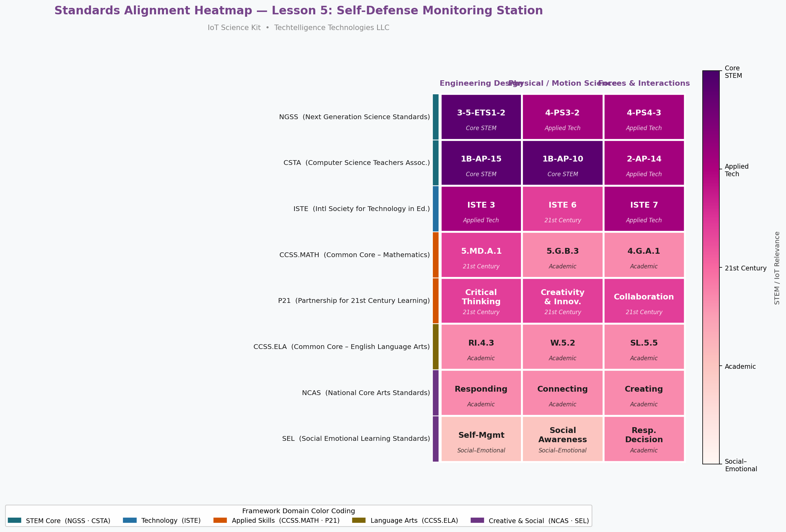Click the Creating cell
This screenshot has height=532, width=786.
coord(644,393)
